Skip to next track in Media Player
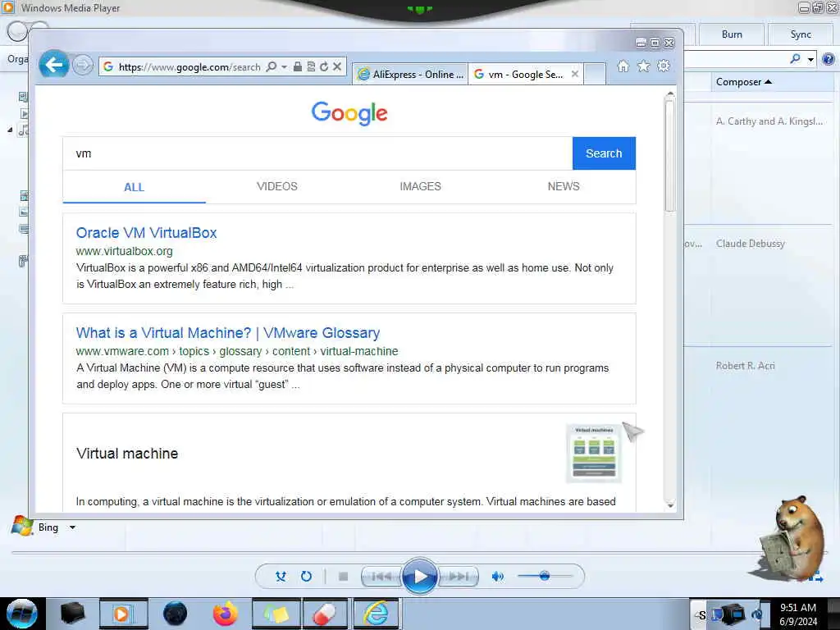The width and height of the screenshot is (840, 630). pos(459,577)
